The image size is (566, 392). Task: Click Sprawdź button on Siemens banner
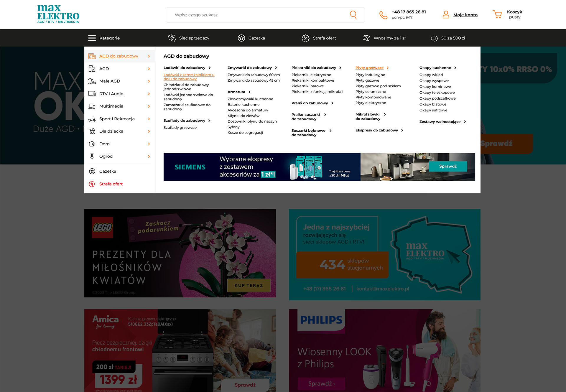[447, 166]
